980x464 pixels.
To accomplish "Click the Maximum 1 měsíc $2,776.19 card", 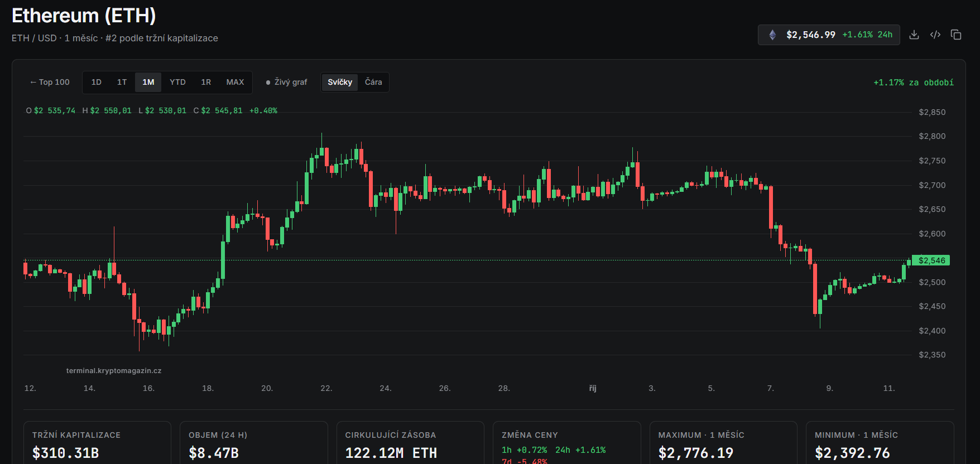I will coord(723,443).
